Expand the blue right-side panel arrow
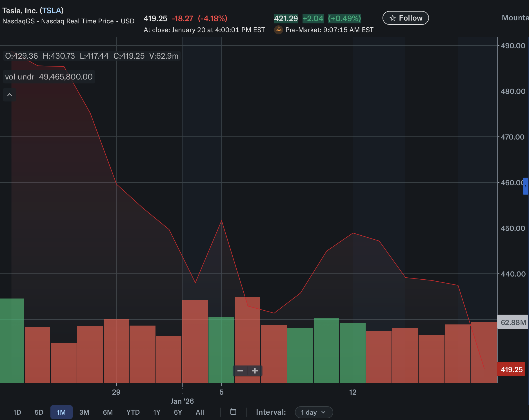Image resolution: width=529 pixels, height=420 pixels. (525, 186)
